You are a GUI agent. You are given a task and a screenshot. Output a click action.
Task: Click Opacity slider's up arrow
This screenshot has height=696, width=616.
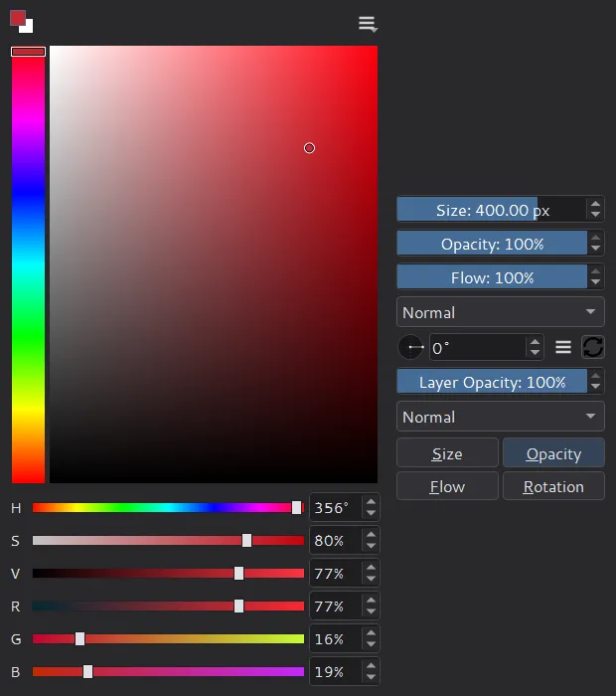tap(595, 239)
